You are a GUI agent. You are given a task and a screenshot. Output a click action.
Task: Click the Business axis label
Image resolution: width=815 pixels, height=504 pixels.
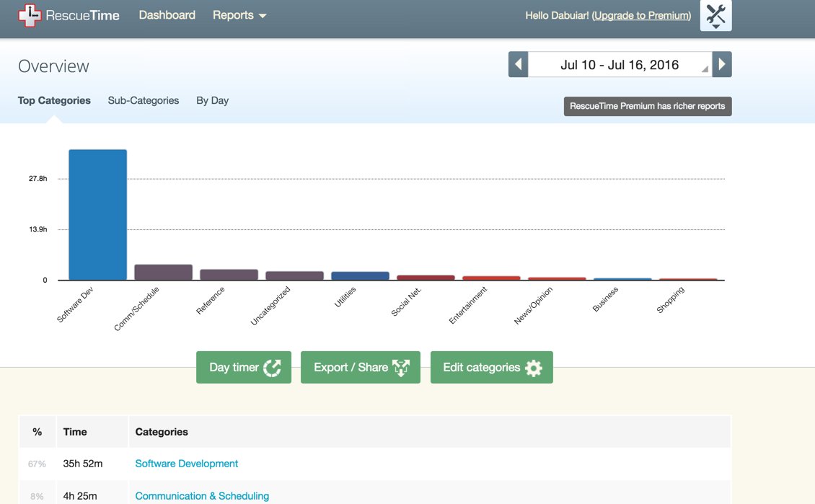[606, 299]
